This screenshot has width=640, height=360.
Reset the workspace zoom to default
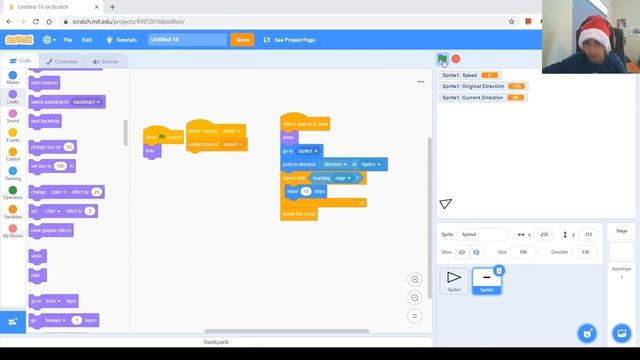(x=414, y=316)
